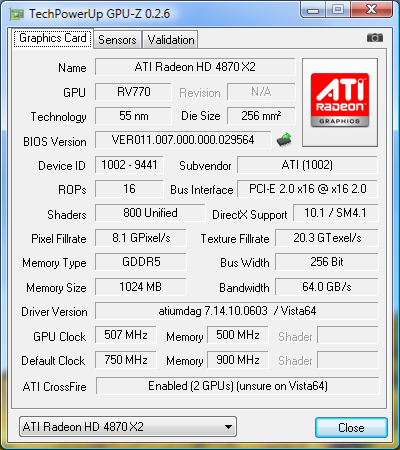Click the "DirectX Support" label
This screenshot has width=400, height=450.
[250, 215]
